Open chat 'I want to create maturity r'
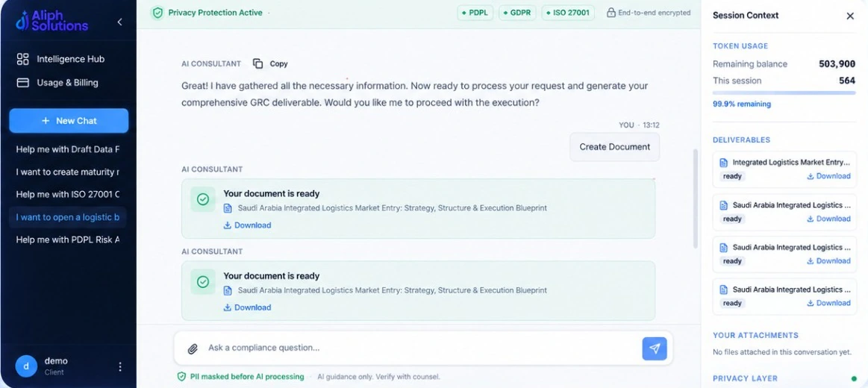The width and height of the screenshot is (868, 388). 67,172
